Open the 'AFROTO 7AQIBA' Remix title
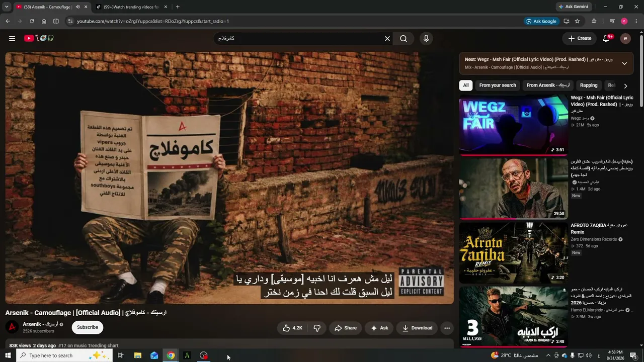The image size is (644, 362). point(599,229)
